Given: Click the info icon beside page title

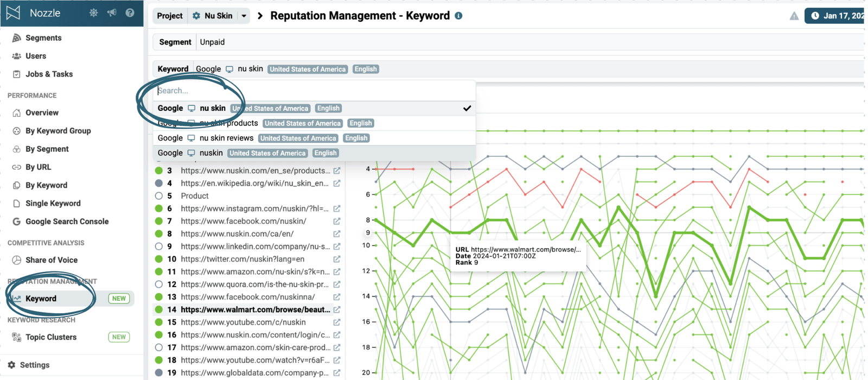Looking at the screenshot, I should tap(458, 16).
